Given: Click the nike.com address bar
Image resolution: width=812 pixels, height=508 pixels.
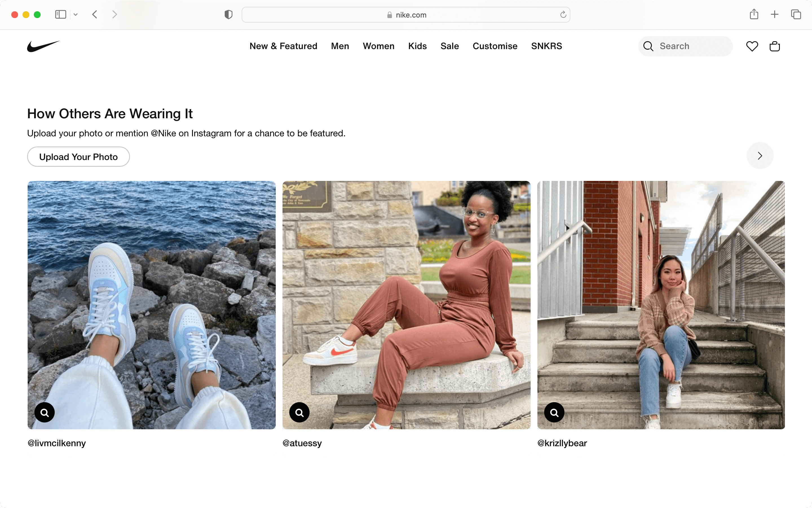Looking at the screenshot, I should point(406,15).
